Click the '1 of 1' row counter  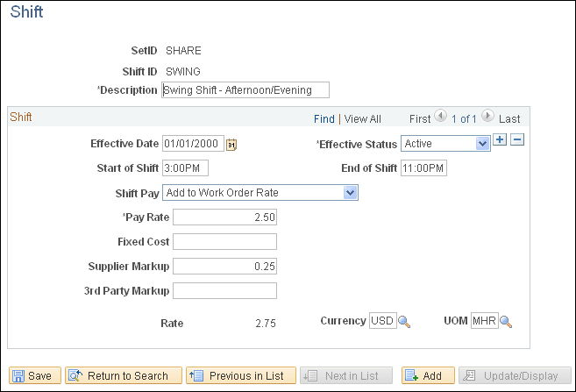(464, 119)
